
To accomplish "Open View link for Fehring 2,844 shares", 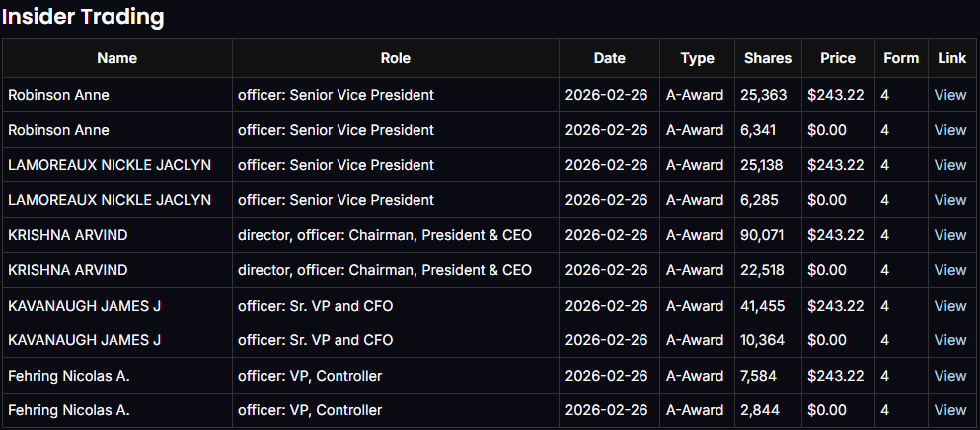I will 950,410.
